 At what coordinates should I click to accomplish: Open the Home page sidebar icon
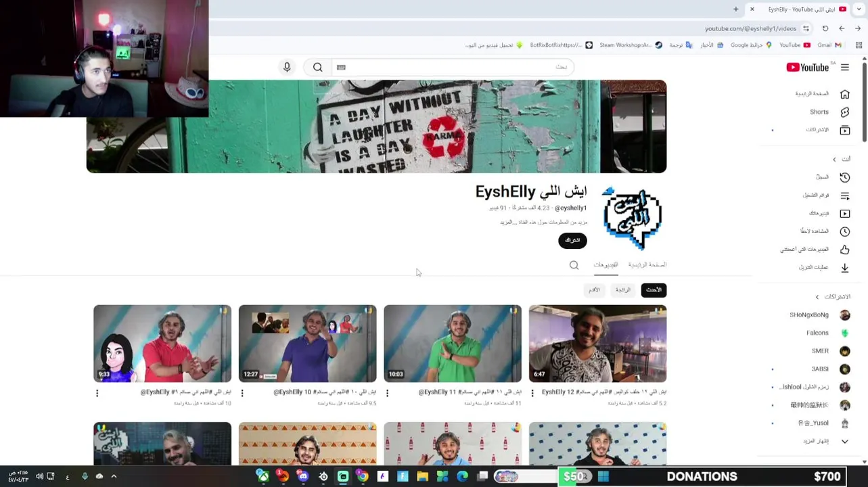[845, 94]
